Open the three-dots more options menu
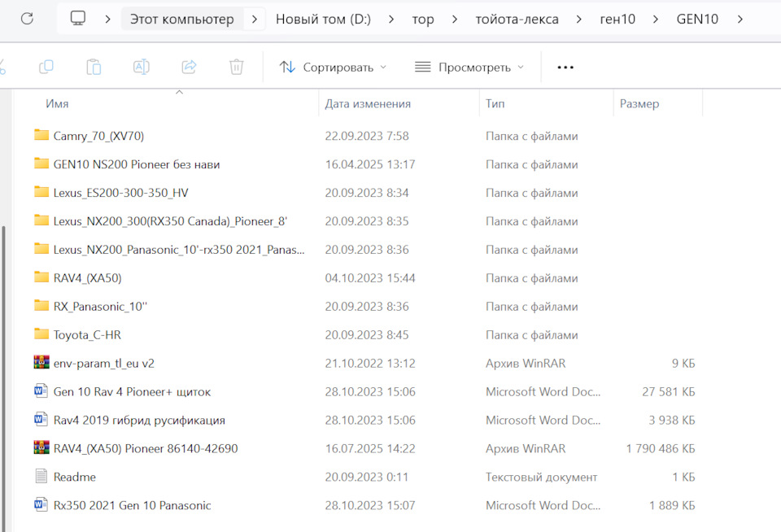 point(565,67)
